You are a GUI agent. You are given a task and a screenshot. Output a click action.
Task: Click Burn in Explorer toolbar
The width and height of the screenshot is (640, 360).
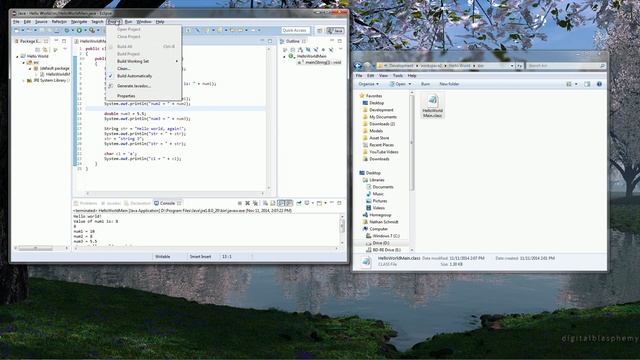425,84
